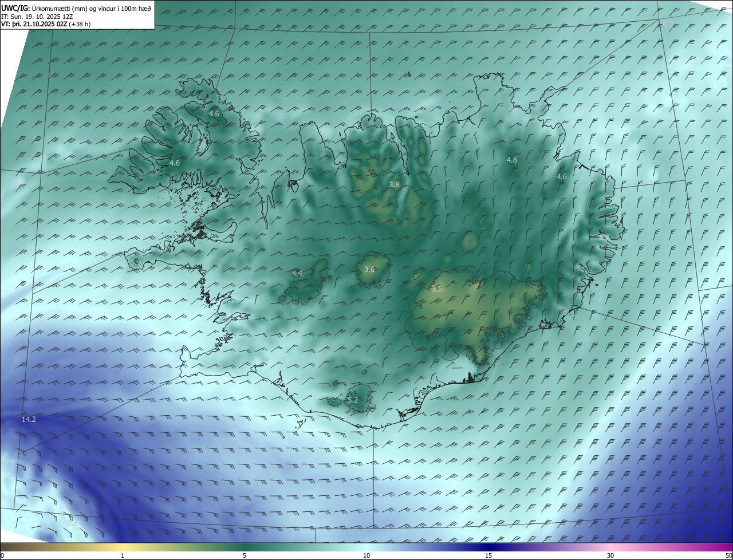
Task: Click the 30 tick label on the color scale
Action: (610, 555)
